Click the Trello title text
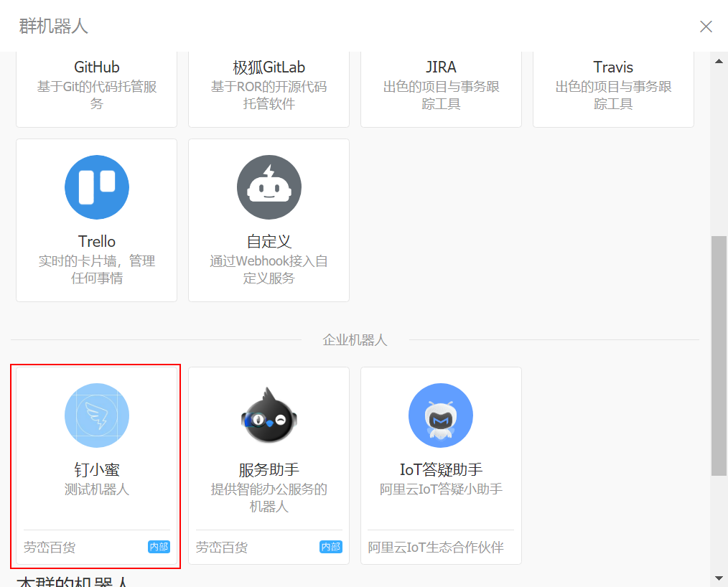The image size is (728, 587). click(97, 241)
